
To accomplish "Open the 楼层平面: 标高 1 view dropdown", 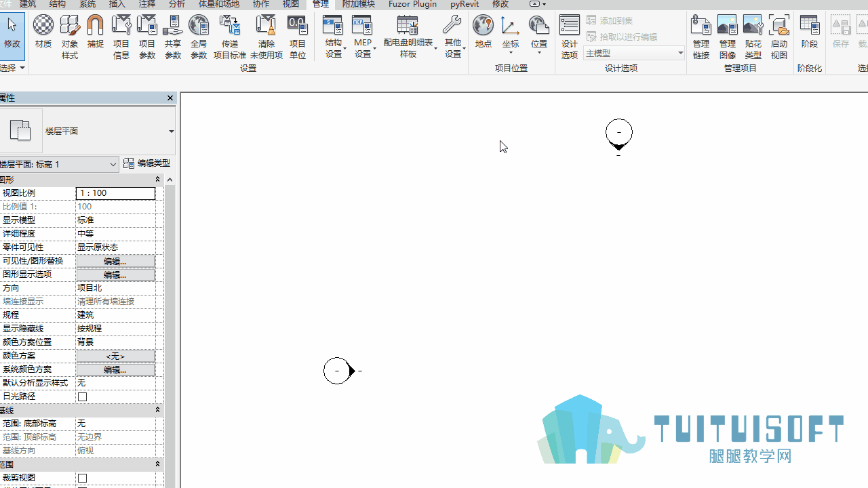I will 59,164.
